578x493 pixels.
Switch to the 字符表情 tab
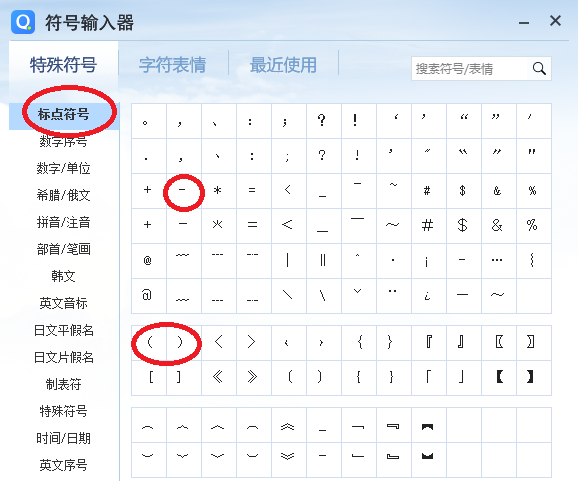[173, 65]
